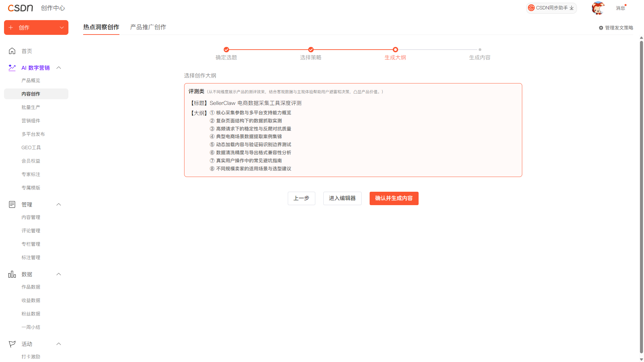
Task: Open 打卡激励 sidebar item
Action: point(31,357)
